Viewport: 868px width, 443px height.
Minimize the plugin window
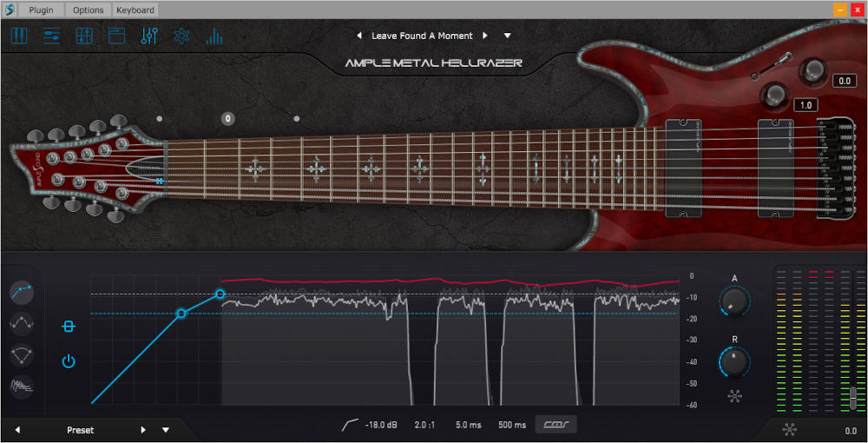point(840,10)
